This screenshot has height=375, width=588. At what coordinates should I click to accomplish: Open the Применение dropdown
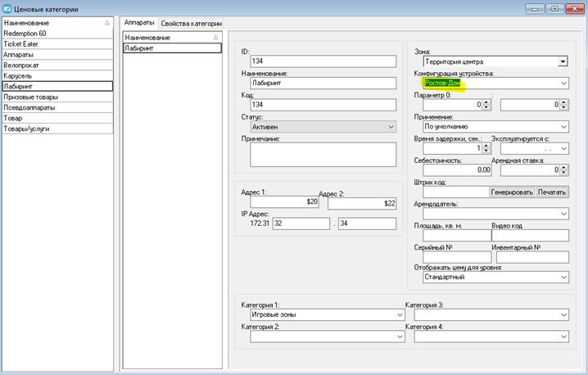pyautogui.click(x=563, y=127)
